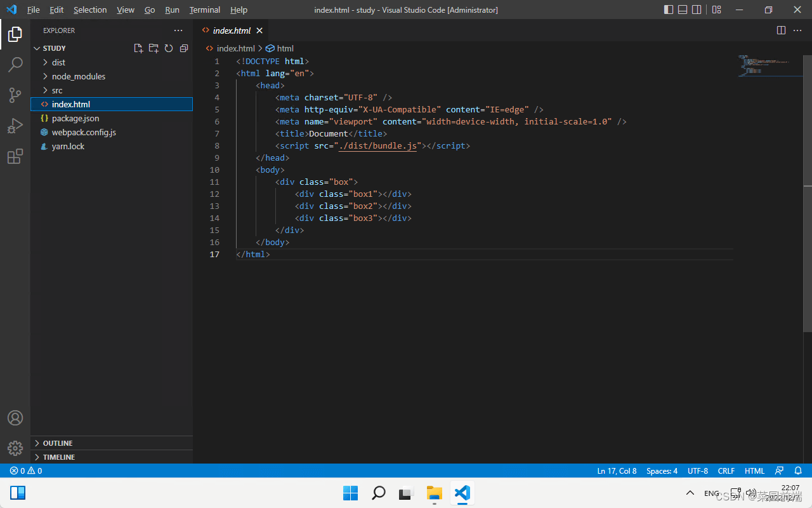Click the VS Code taskbar icon
This screenshot has height=508, width=812.
(462, 493)
